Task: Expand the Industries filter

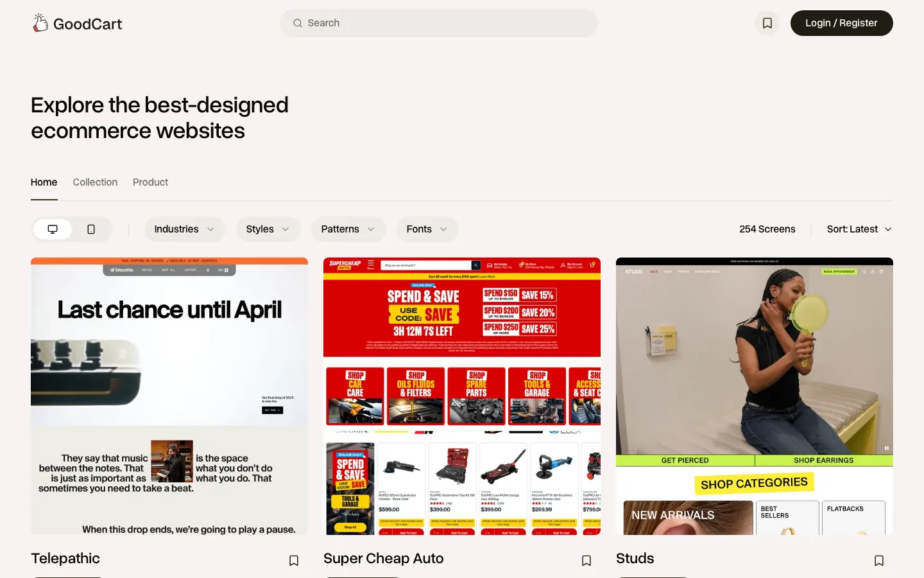Action: (185, 229)
